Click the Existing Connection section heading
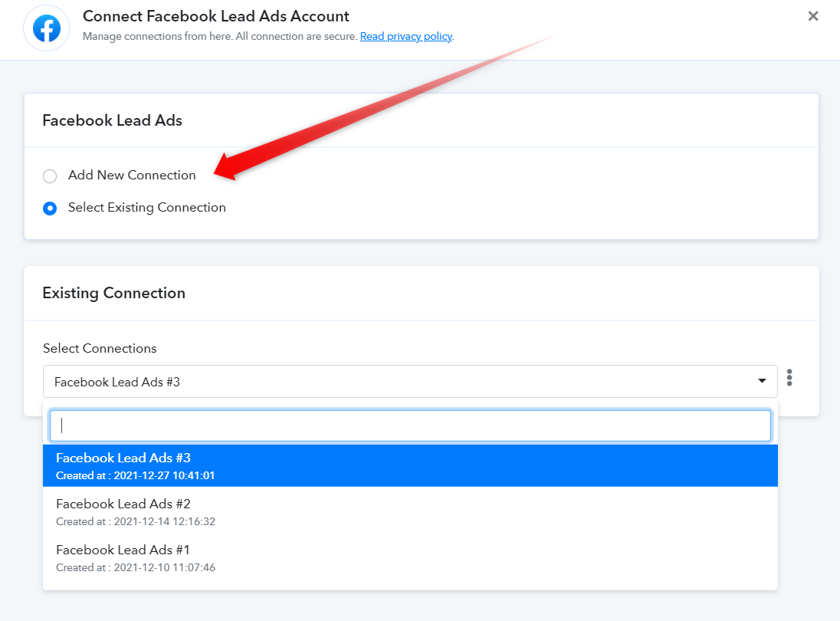This screenshot has height=621, width=840. pyautogui.click(x=113, y=293)
